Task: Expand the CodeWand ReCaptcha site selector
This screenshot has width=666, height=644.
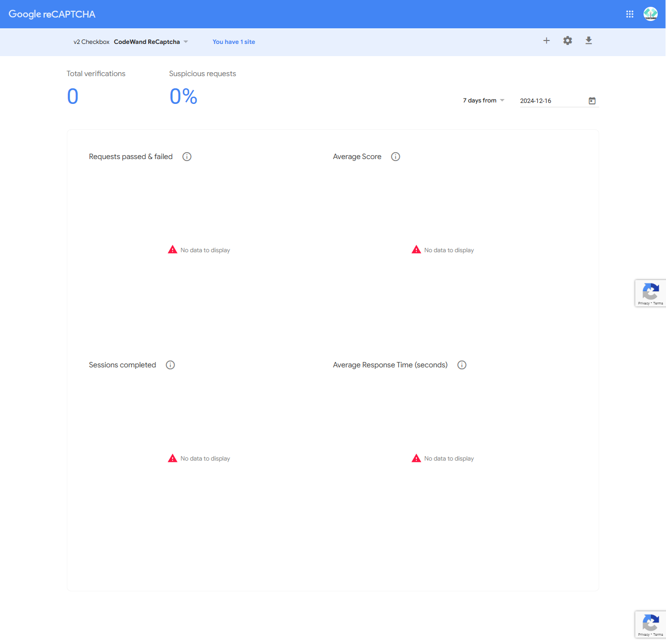Action: [151, 42]
